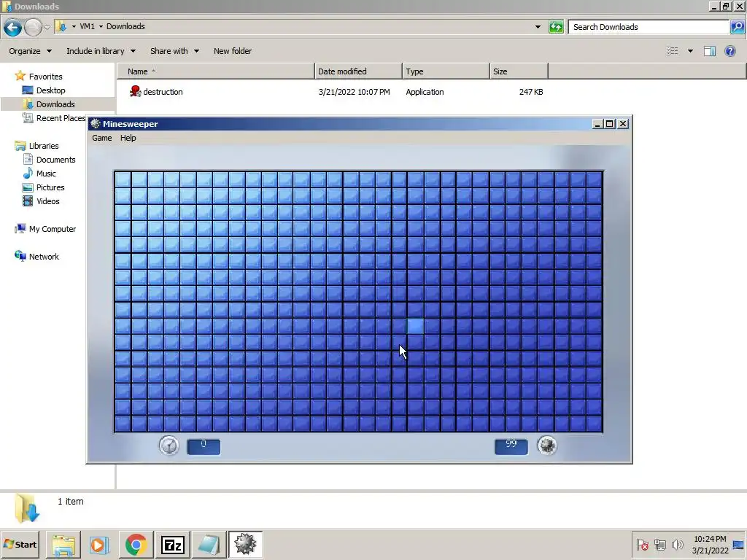The width and height of the screenshot is (747, 560).
Task: Open Videos library in navigation pane
Action: (47, 201)
